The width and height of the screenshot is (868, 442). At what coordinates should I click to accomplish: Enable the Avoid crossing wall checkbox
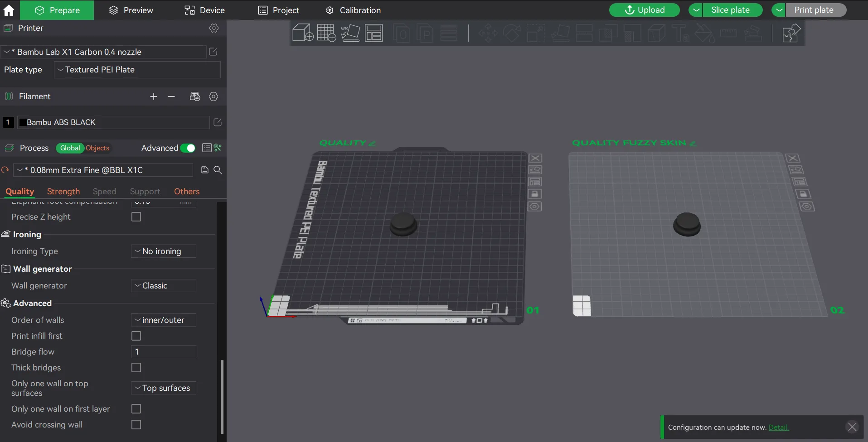click(136, 425)
